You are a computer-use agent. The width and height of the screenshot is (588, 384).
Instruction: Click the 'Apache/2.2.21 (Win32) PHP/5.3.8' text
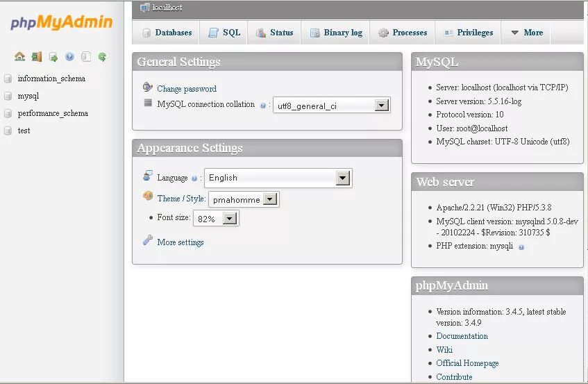(x=494, y=208)
